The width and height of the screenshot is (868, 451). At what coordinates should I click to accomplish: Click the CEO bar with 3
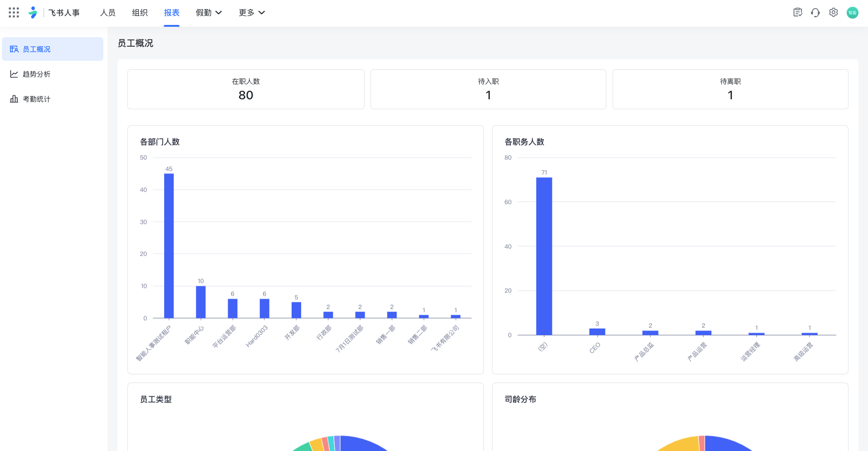[x=597, y=332]
